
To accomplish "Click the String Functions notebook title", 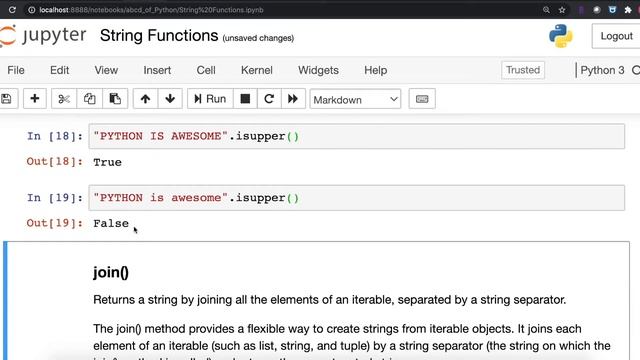I will pyautogui.click(x=159, y=36).
